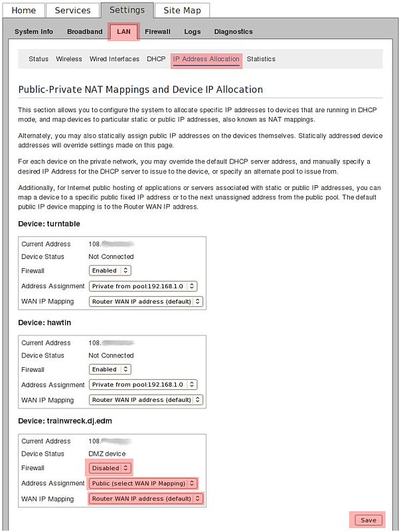Open the Services tab

[72, 11]
